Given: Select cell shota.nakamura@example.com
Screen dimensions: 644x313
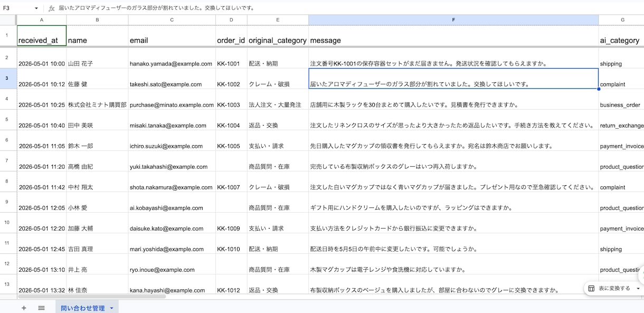Looking at the screenshot, I should click(172, 182).
